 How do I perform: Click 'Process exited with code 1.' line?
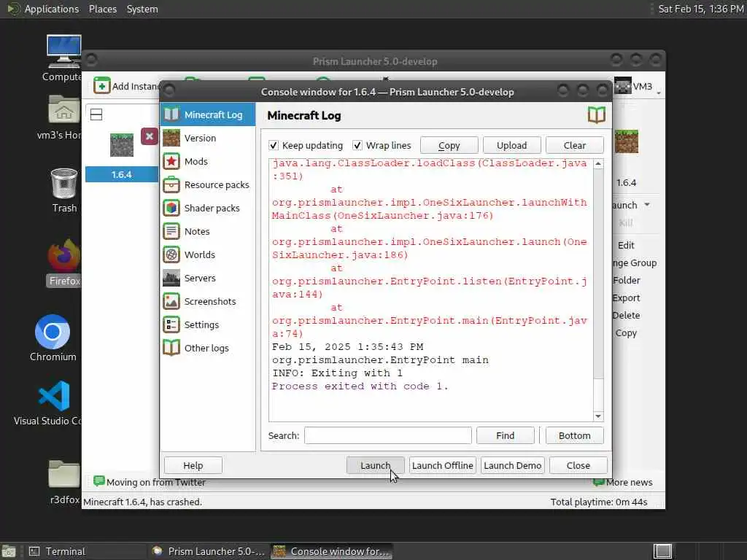tap(360, 386)
